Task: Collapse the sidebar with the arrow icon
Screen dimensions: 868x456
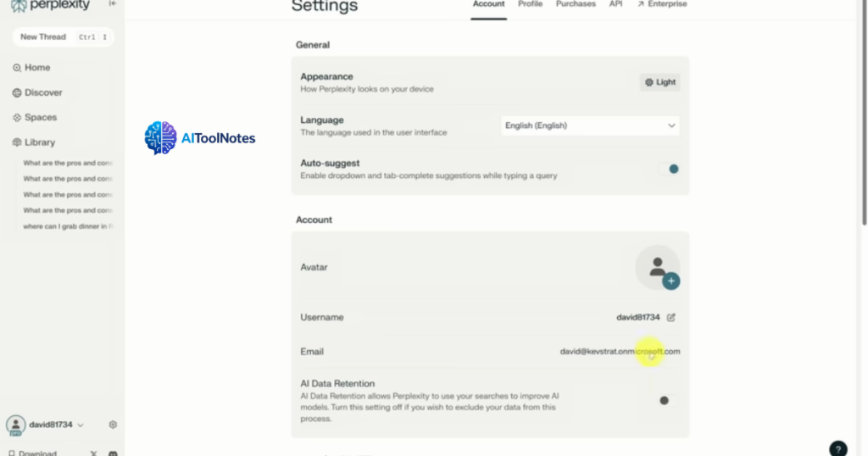Action: tap(112, 4)
